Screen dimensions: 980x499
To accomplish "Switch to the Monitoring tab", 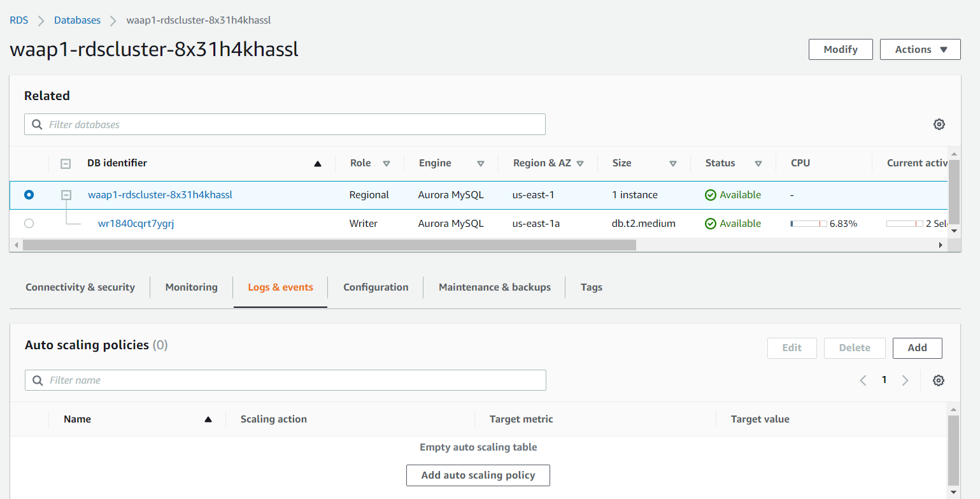I will click(192, 287).
